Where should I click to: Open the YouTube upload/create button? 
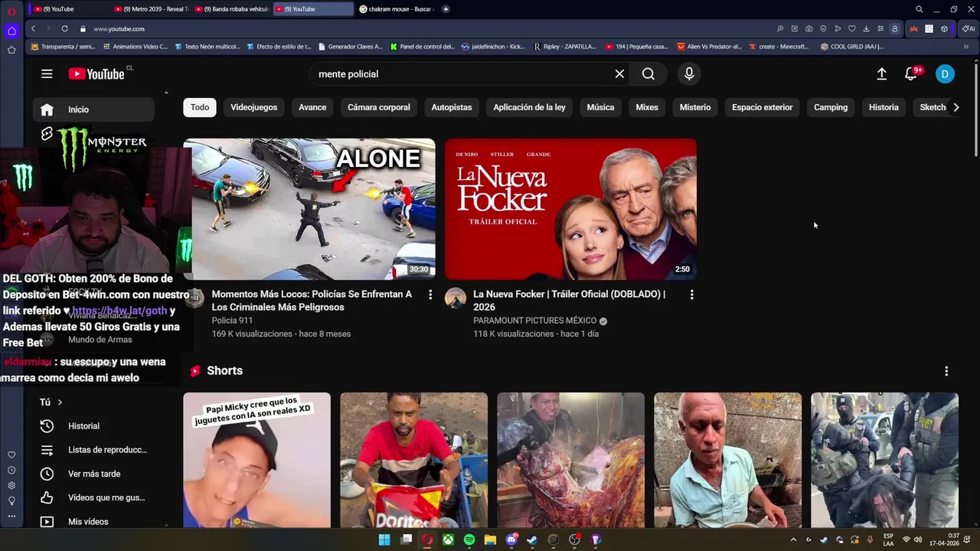(882, 74)
